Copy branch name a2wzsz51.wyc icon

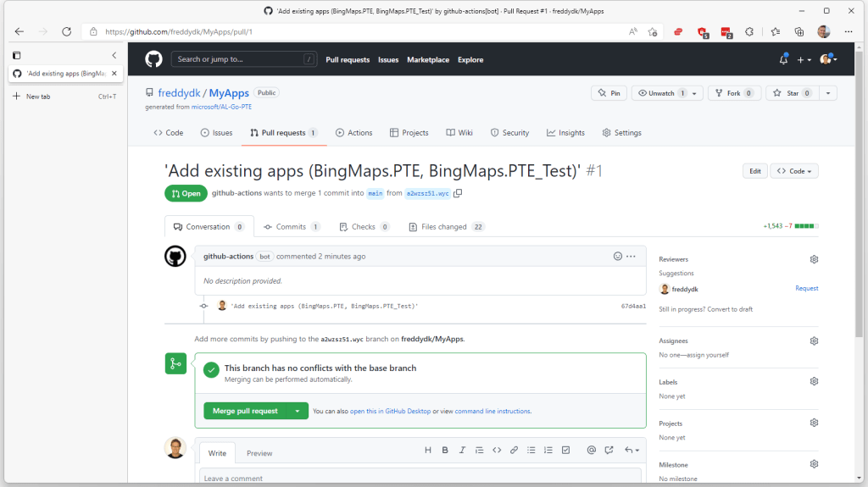458,193
